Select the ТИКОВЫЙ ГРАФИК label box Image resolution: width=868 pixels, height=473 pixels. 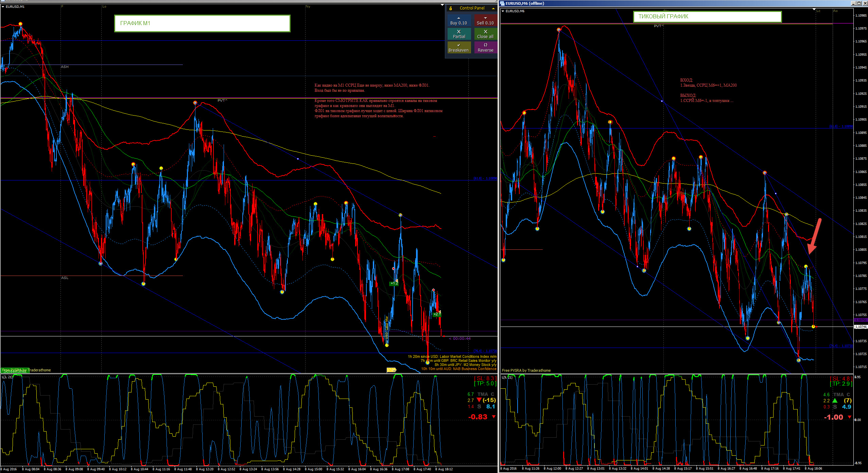click(707, 16)
